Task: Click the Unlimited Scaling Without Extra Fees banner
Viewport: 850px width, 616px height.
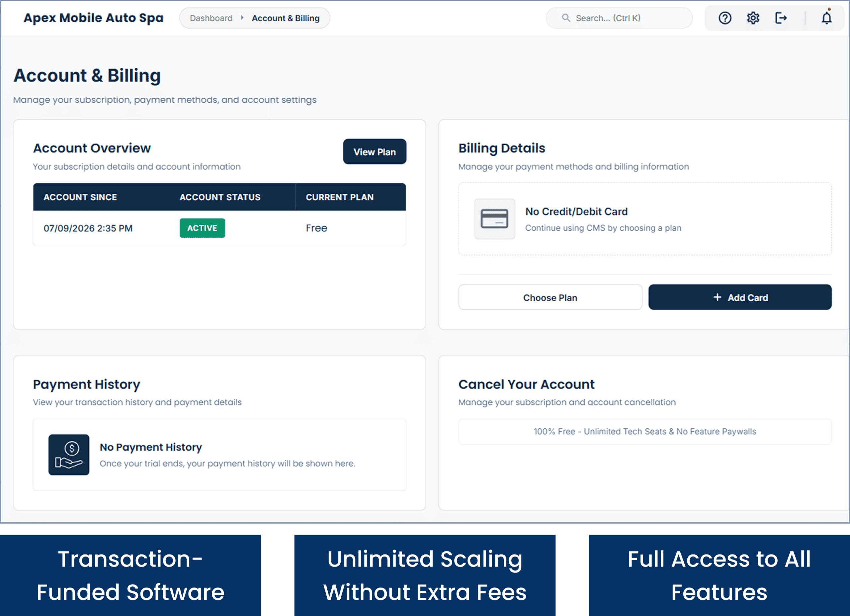Action: coord(425,575)
